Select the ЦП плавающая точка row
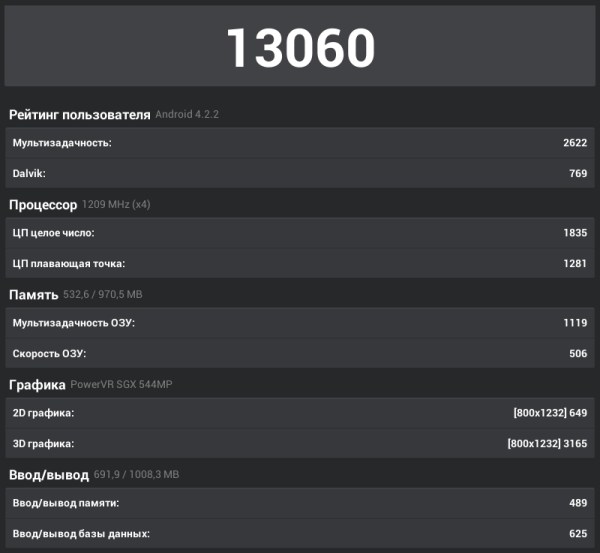 (300, 263)
